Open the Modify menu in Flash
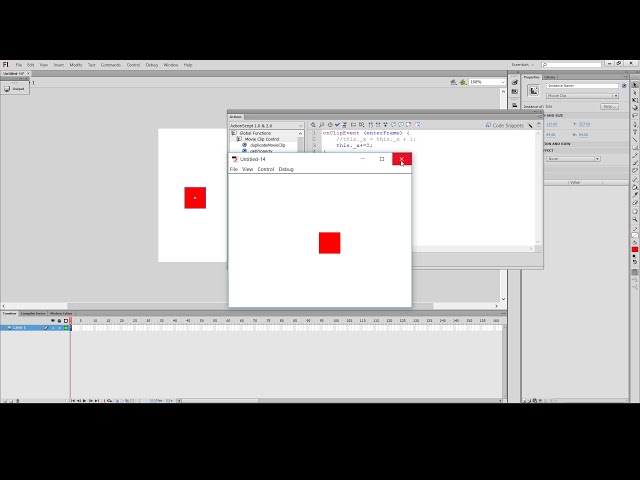The image size is (640, 480). tap(76, 65)
